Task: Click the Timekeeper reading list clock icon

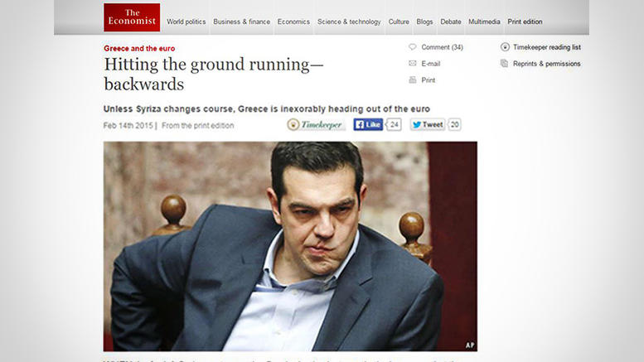Action: pyautogui.click(x=505, y=47)
